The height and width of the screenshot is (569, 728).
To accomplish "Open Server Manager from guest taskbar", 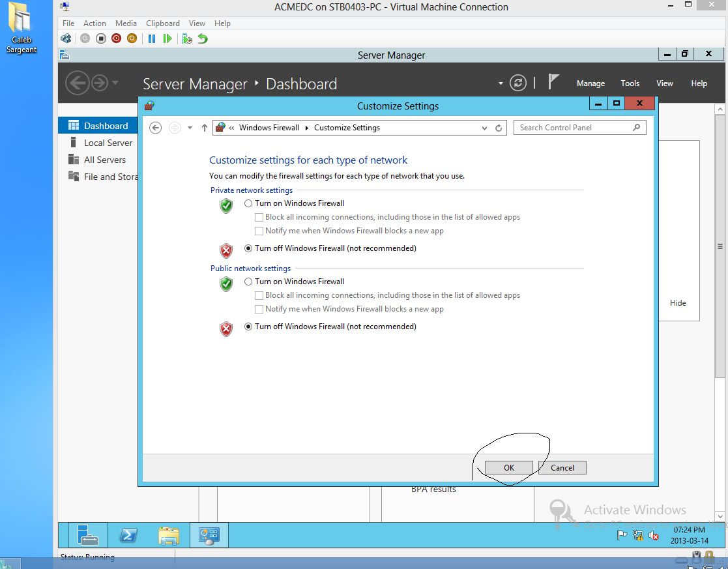I will tap(88, 535).
